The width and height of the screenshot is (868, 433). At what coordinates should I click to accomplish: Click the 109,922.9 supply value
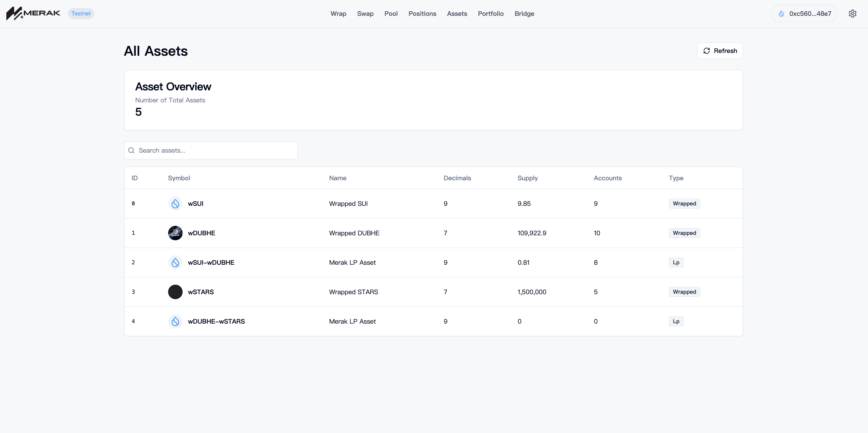point(532,233)
